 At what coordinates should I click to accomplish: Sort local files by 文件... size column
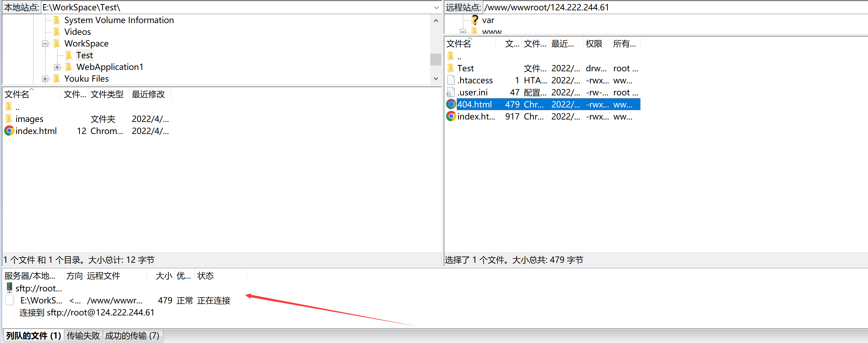pos(75,94)
